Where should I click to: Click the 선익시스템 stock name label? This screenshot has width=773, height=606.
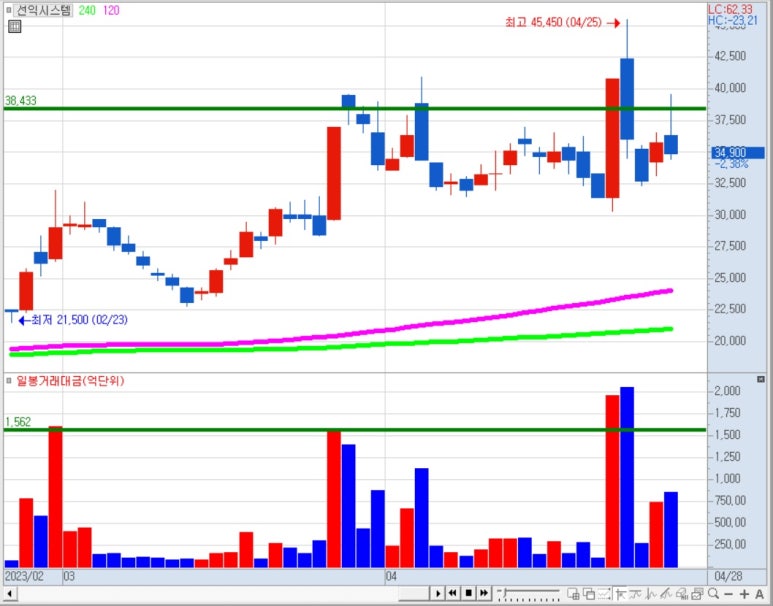[x=43, y=10]
